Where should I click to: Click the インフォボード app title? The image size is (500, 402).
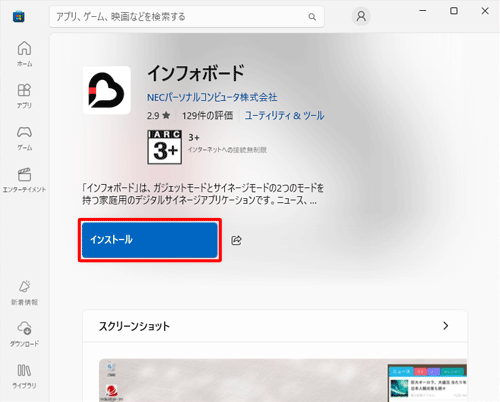click(x=196, y=73)
